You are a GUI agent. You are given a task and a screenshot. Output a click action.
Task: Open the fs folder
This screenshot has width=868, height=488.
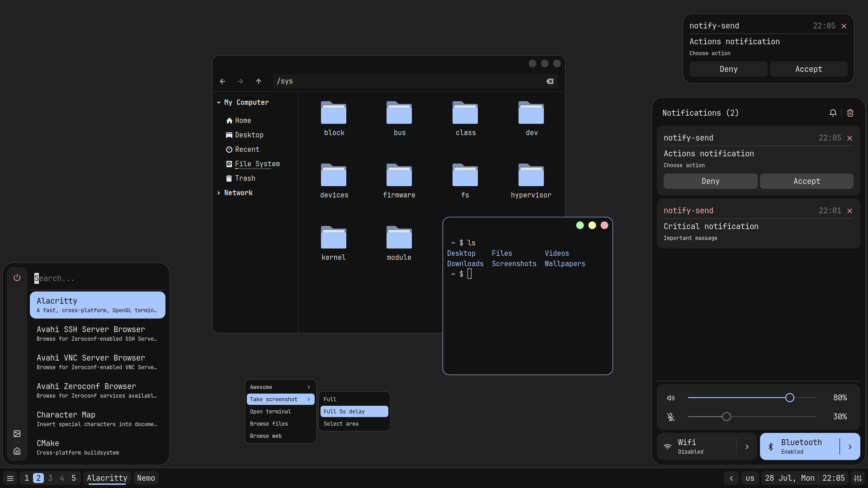coord(465,175)
